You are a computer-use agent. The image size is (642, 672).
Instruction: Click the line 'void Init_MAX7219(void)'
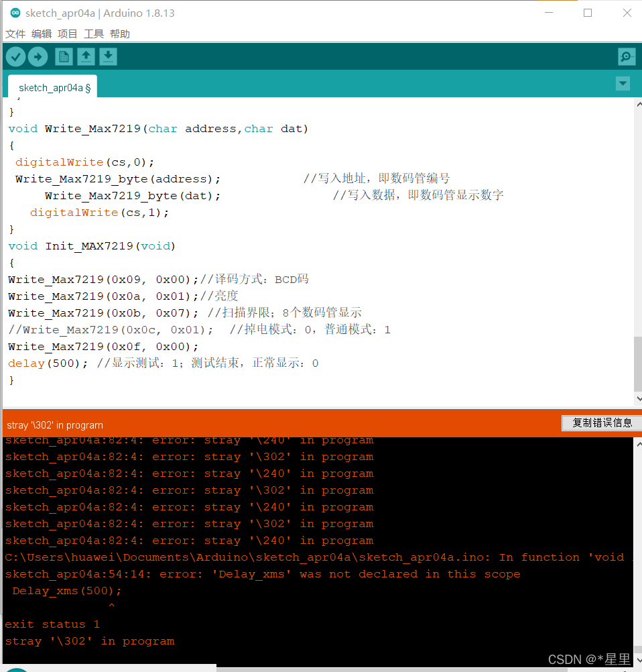(x=92, y=246)
